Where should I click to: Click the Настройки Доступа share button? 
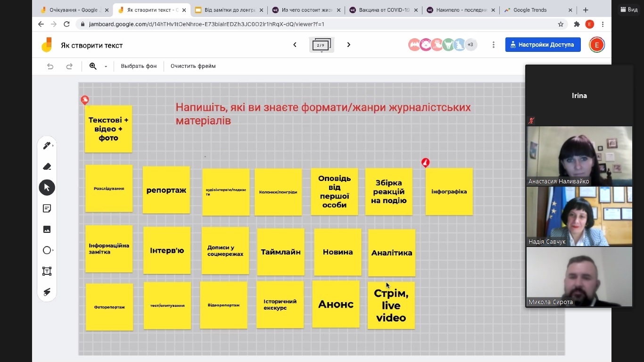click(x=543, y=45)
